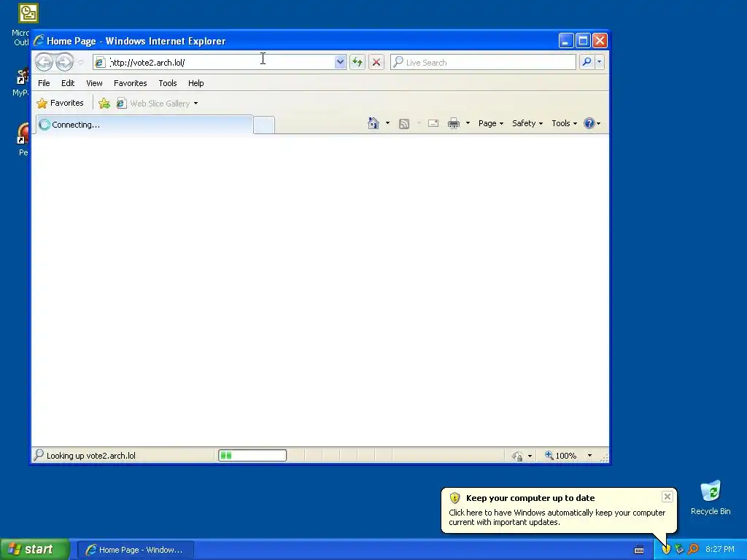Maximize the Internet Explorer window
This screenshot has height=560, width=747.
[x=583, y=41]
